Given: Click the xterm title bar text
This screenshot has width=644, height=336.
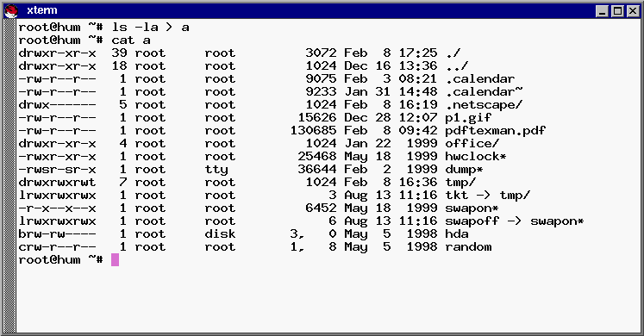Looking at the screenshot, I should point(42,10).
